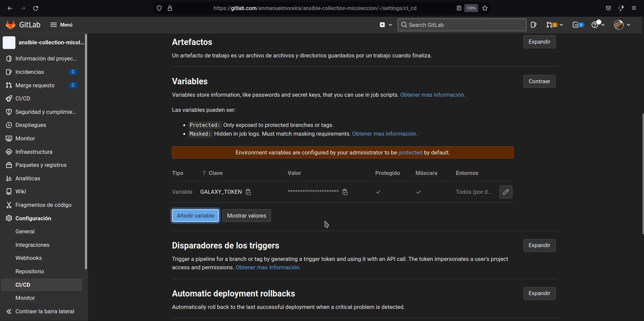
Task: Click the Search GitLab field
Action: [x=461, y=25]
